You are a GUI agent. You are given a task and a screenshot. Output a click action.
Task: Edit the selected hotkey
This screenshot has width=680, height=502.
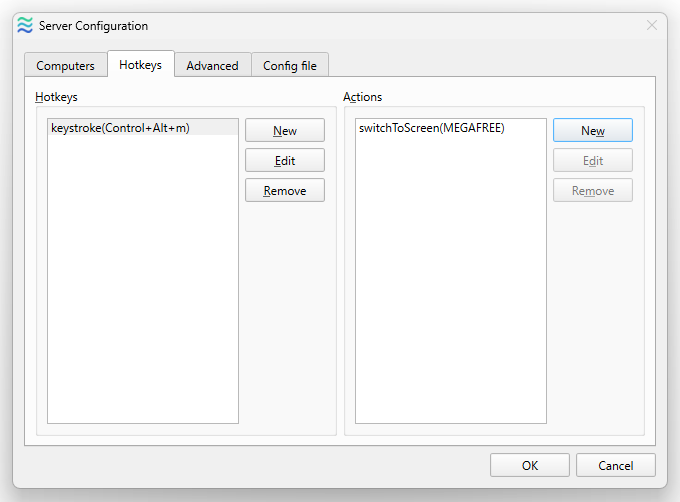pos(285,161)
